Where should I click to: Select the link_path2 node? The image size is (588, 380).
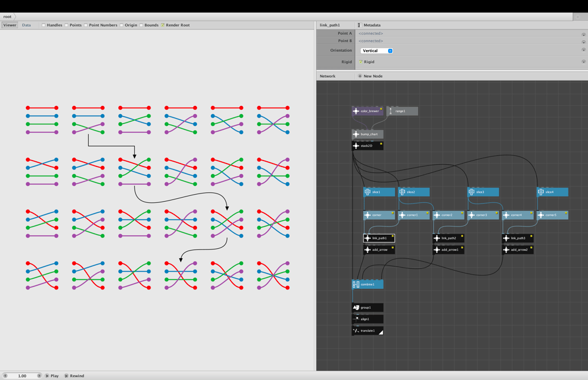pos(449,238)
